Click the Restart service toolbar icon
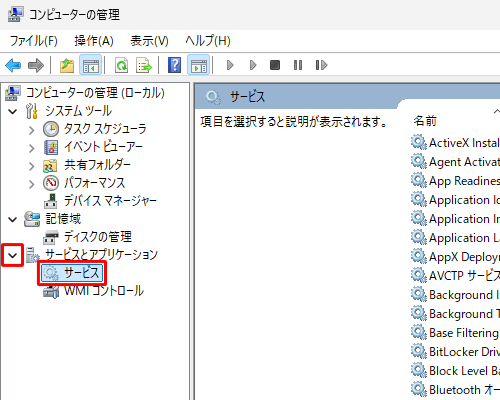The width and height of the screenshot is (500, 400). coord(321,65)
